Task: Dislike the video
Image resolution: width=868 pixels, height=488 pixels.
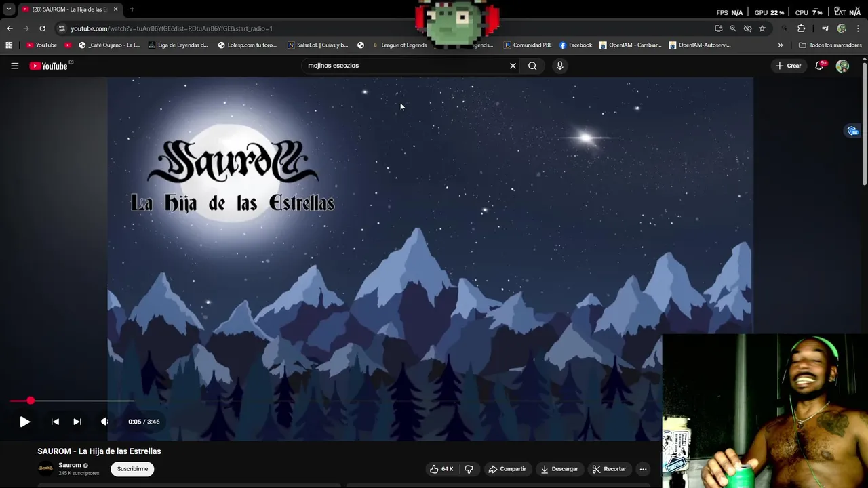Action: pyautogui.click(x=469, y=469)
